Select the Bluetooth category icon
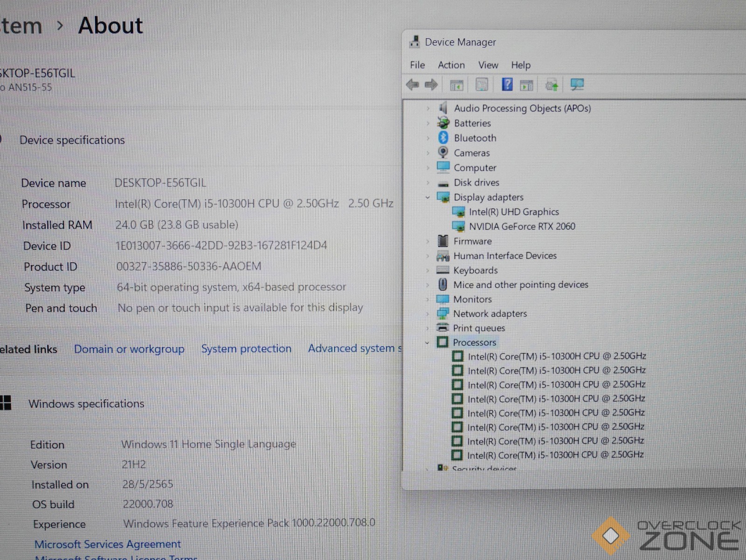 [x=443, y=138]
